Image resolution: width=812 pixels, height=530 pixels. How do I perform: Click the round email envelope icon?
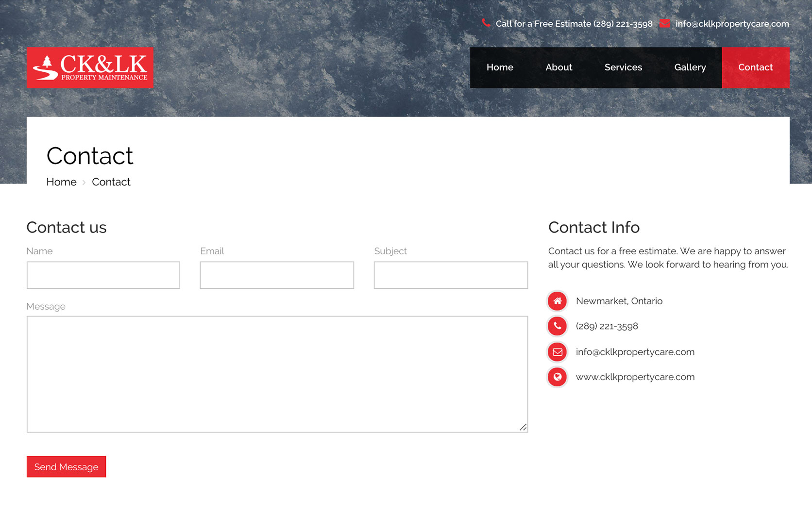pyautogui.click(x=558, y=352)
